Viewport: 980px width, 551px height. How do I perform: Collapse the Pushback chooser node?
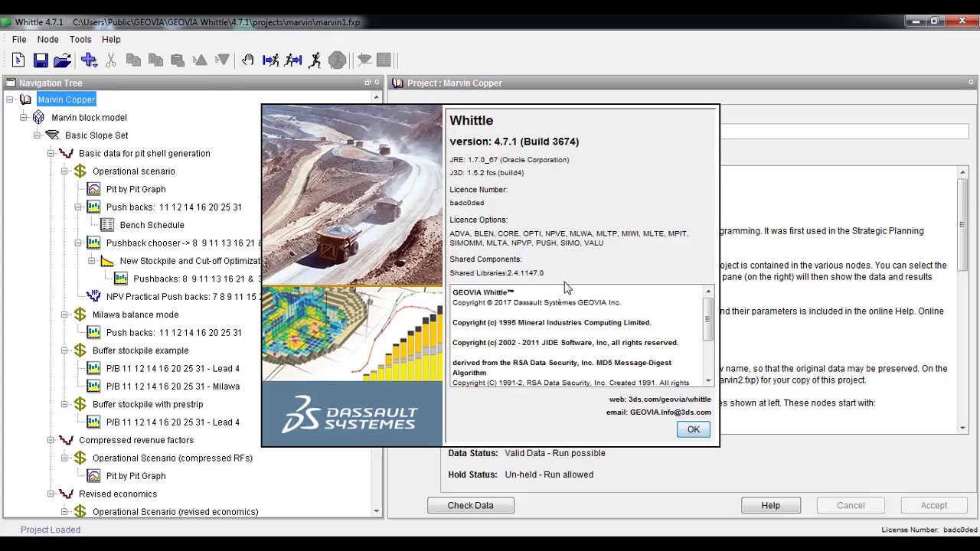click(78, 243)
